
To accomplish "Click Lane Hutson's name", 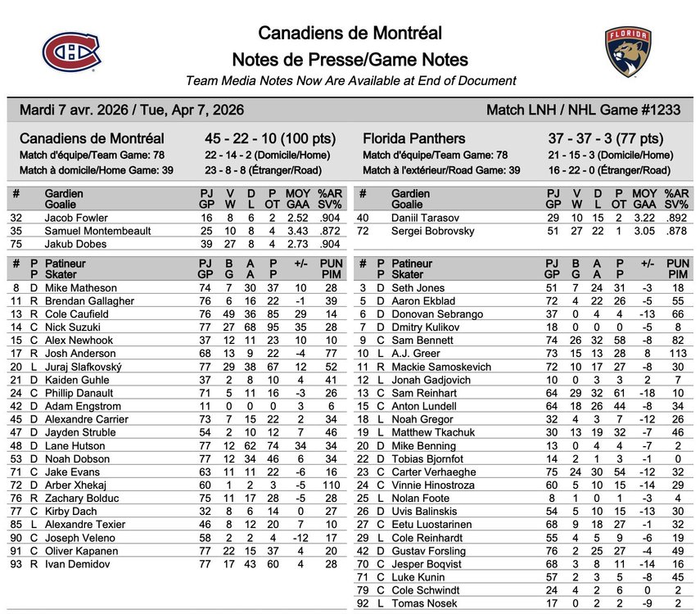I will [75, 445].
